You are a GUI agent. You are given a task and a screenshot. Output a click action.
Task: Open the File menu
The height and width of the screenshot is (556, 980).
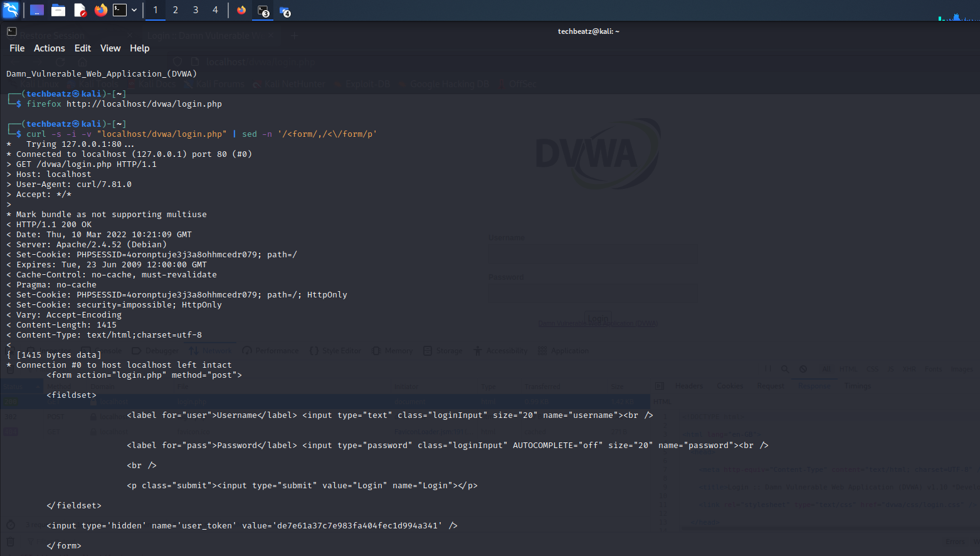coord(17,48)
